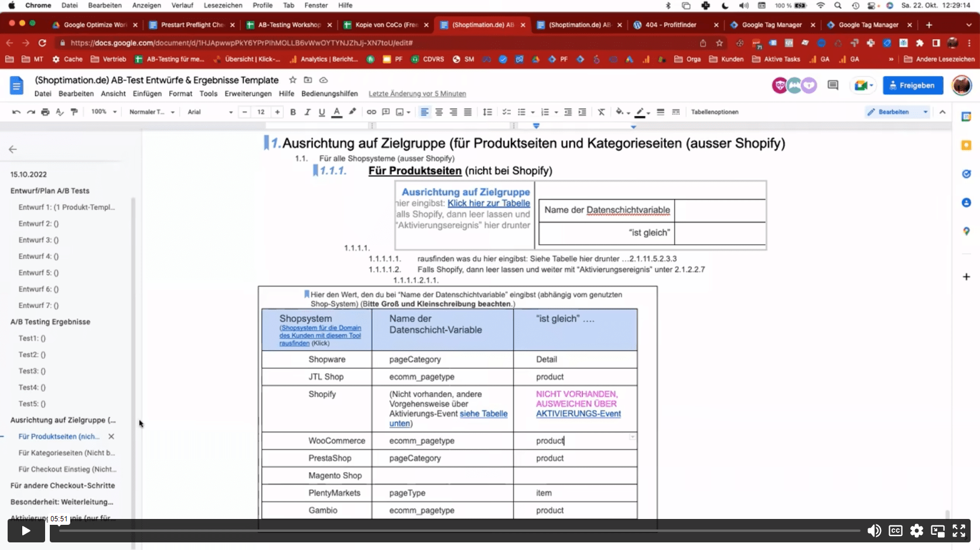Click the undo arrow icon
The height and width of the screenshot is (550, 980).
(16, 112)
